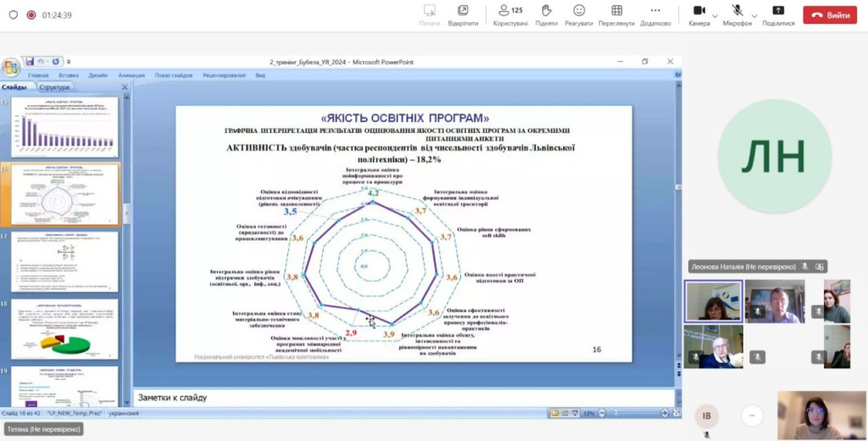This screenshot has width=868, height=441.
Task: Select slide 15 thumbnail with bar chart
Action: (64, 127)
